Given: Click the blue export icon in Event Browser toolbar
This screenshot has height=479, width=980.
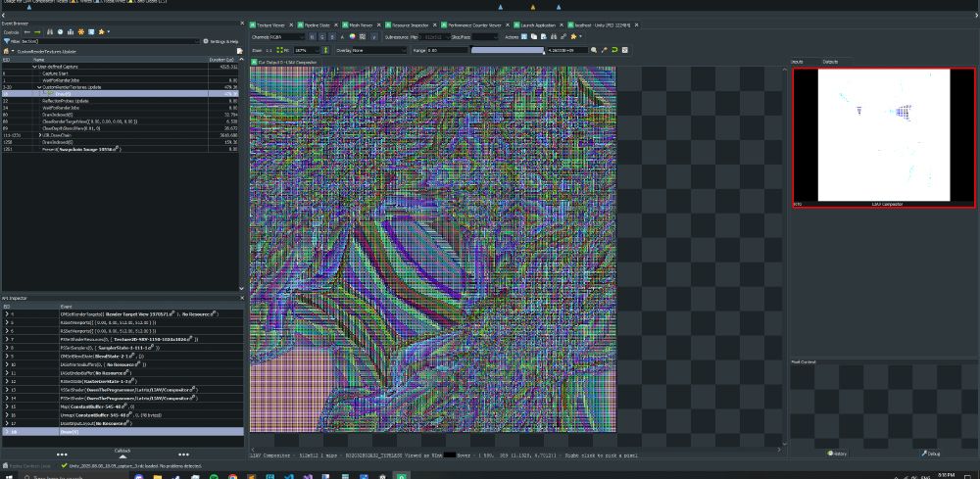Looking at the screenshot, I should [x=91, y=32].
